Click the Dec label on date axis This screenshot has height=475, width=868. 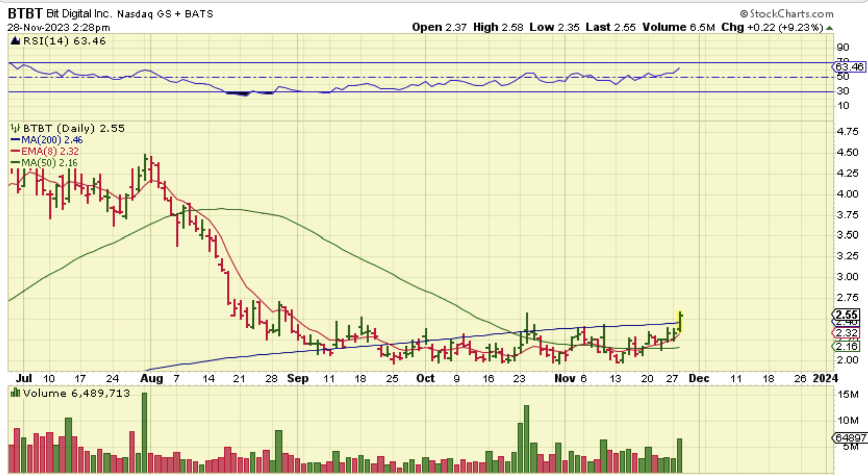pos(699,378)
